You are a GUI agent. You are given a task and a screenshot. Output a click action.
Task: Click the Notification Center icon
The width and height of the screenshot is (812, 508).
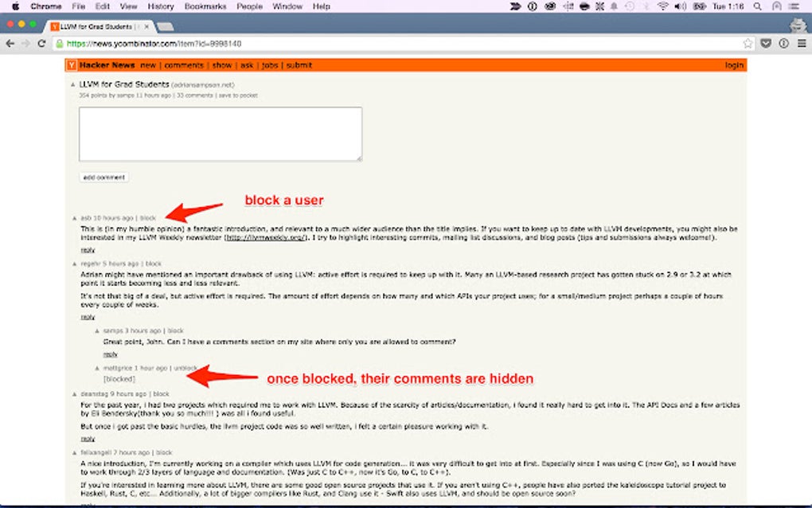[x=793, y=6]
